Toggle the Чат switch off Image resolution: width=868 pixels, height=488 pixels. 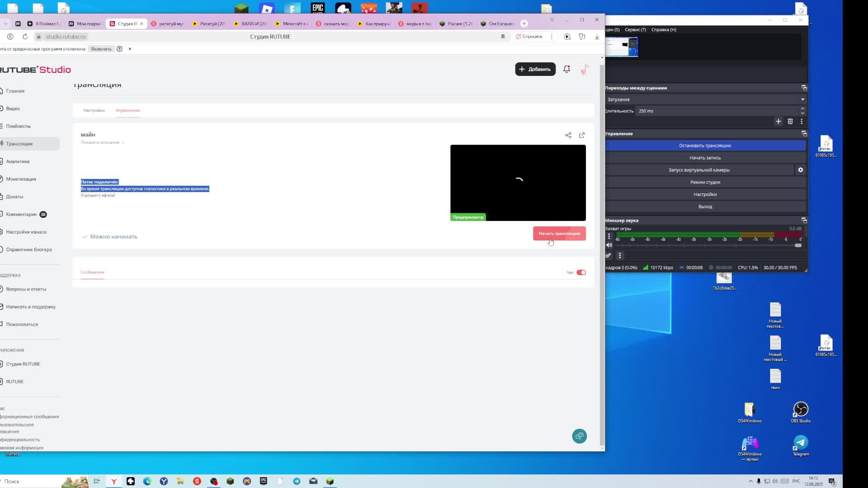click(581, 272)
